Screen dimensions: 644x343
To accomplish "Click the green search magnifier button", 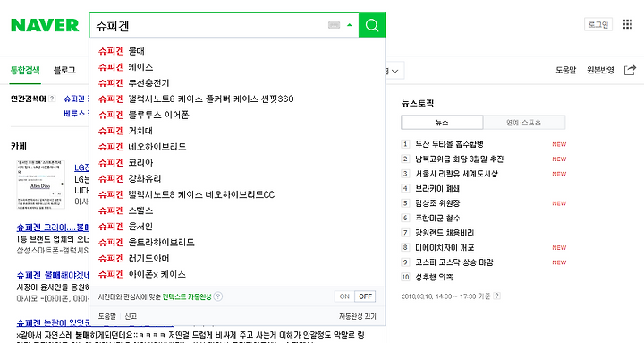I will [x=372, y=25].
